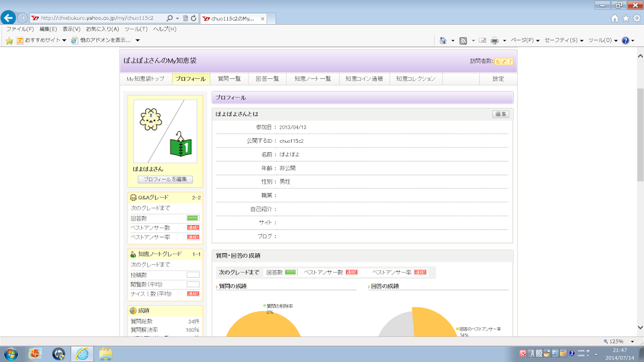Open the IE home page icon
The height and width of the screenshot is (362, 644).
[614, 19]
